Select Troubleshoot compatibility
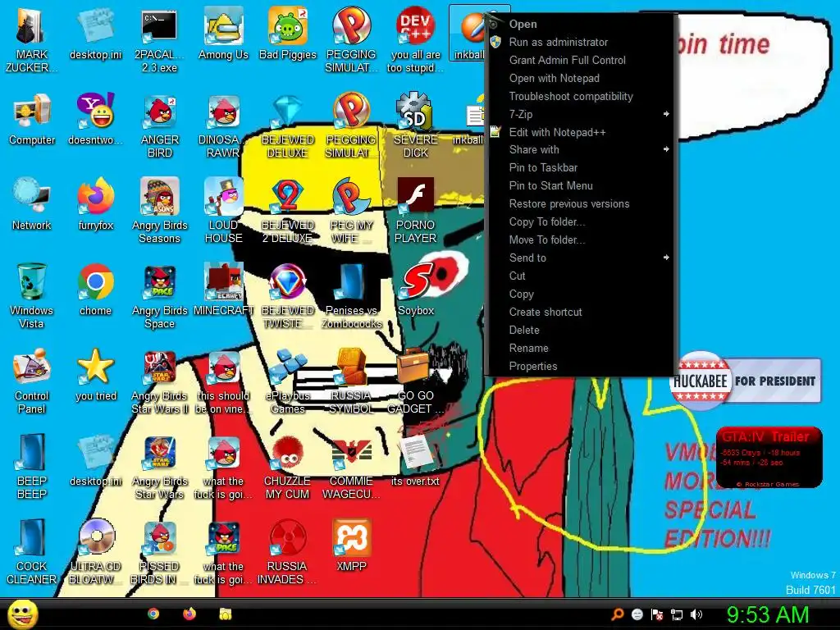This screenshot has height=630, width=840. point(580,97)
